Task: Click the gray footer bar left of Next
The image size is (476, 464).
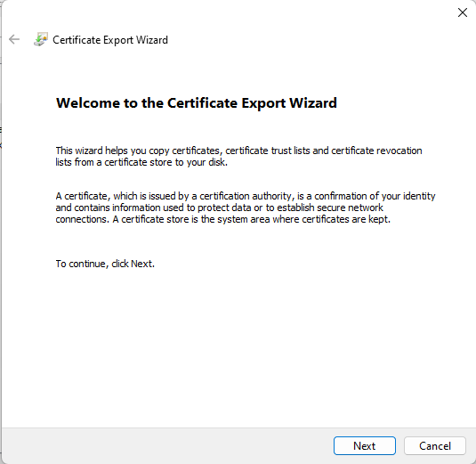Action: click(167, 446)
